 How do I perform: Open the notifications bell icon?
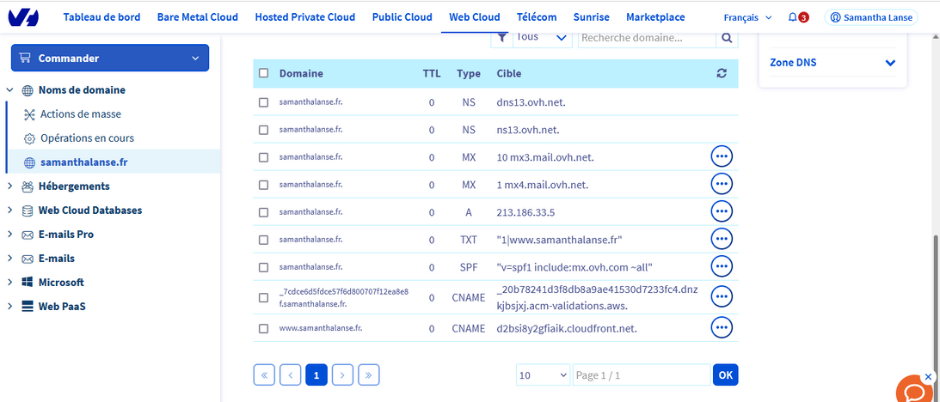click(x=793, y=17)
